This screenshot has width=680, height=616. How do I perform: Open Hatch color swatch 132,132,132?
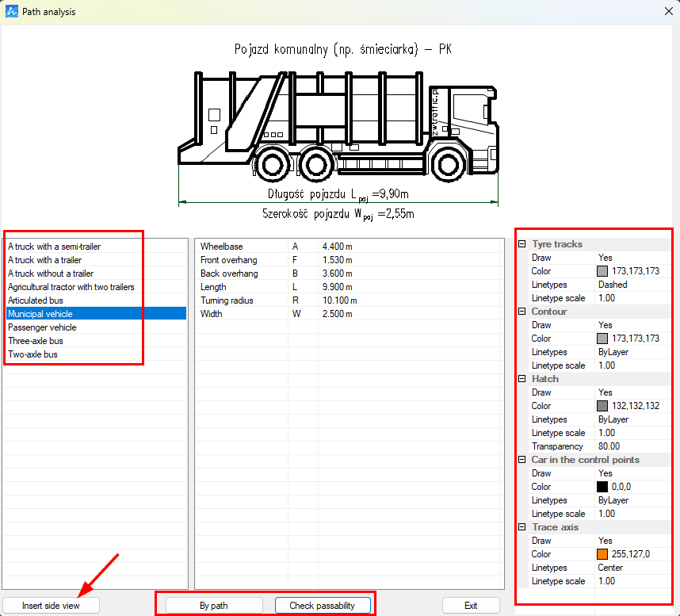(602, 406)
